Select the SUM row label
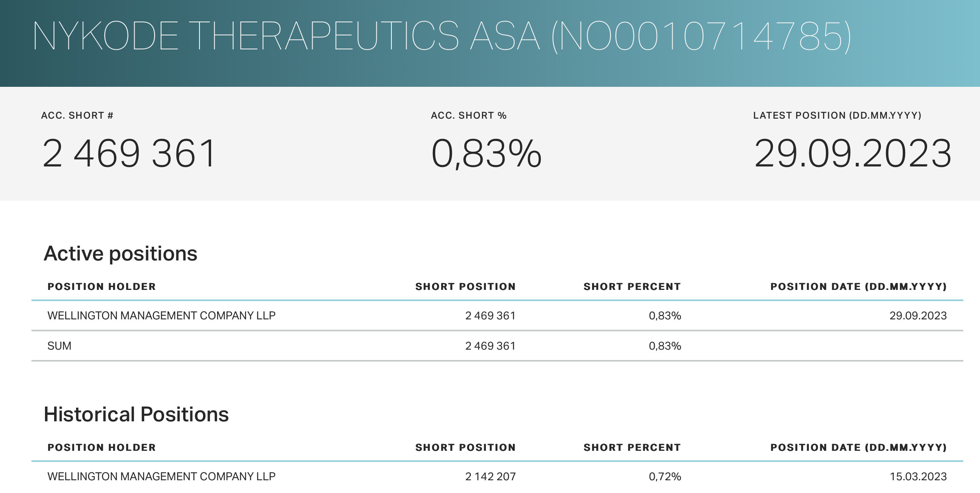This screenshot has width=980, height=493. 59,346
